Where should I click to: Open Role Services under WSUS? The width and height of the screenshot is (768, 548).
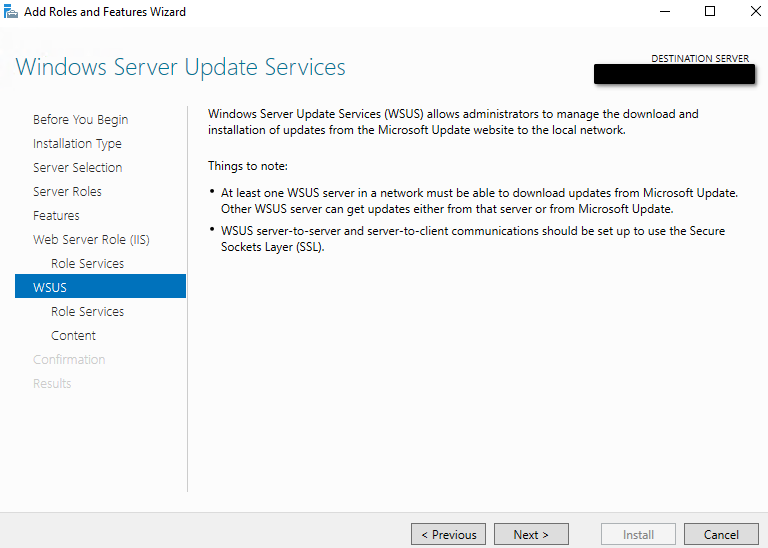[x=87, y=311]
